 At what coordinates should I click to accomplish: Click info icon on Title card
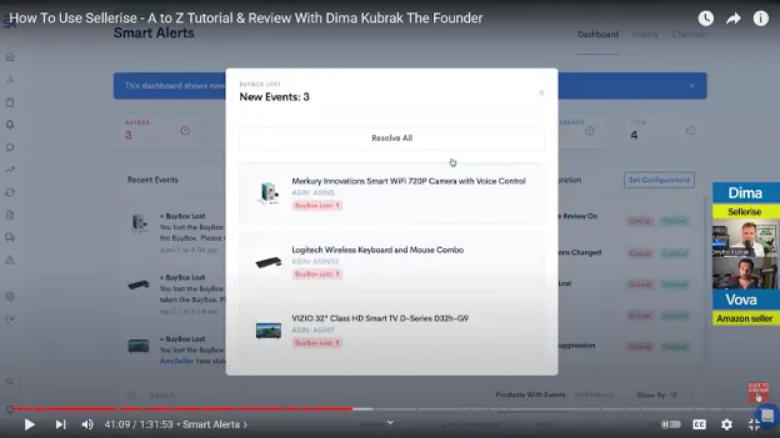(690, 131)
